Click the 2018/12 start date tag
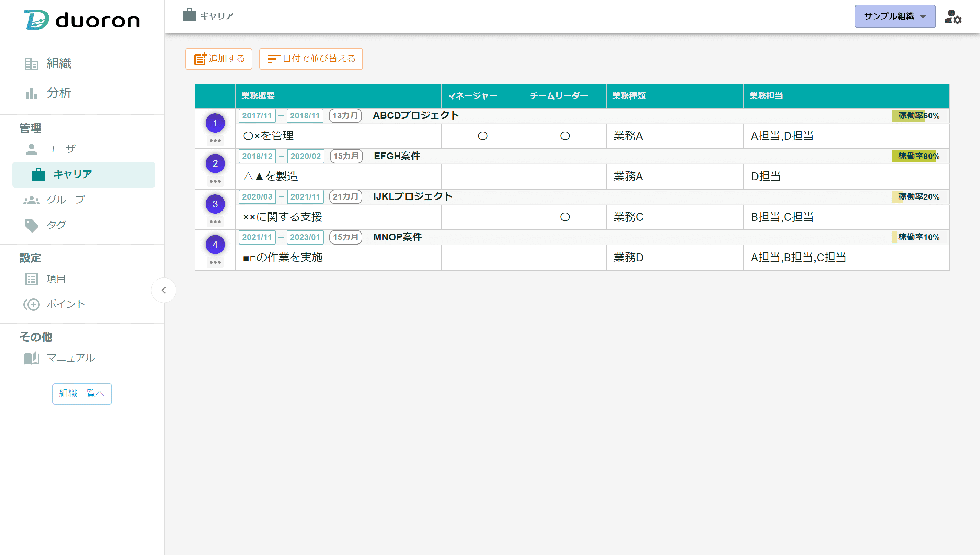The width and height of the screenshot is (980, 555). point(258,156)
